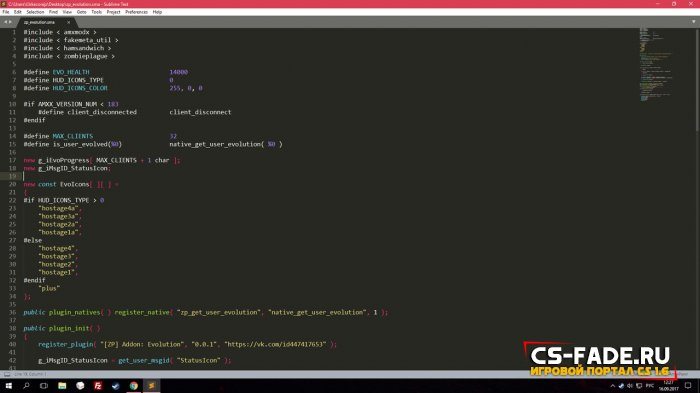This screenshot has height=393, width=700.
Task: Switch input language via the РУС indicator
Action: tap(650, 386)
